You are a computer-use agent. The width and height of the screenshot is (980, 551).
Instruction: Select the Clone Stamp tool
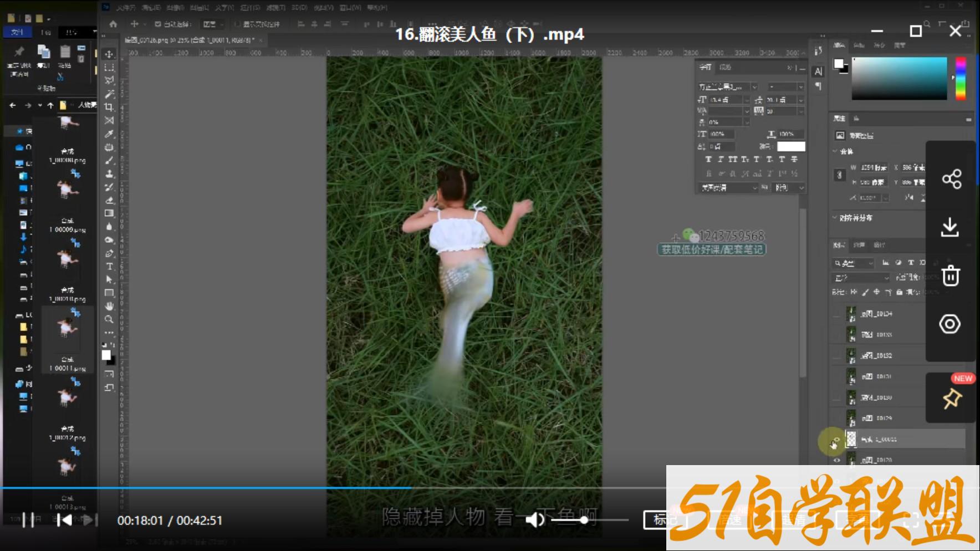pyautogui.click(x=109, y=174)
